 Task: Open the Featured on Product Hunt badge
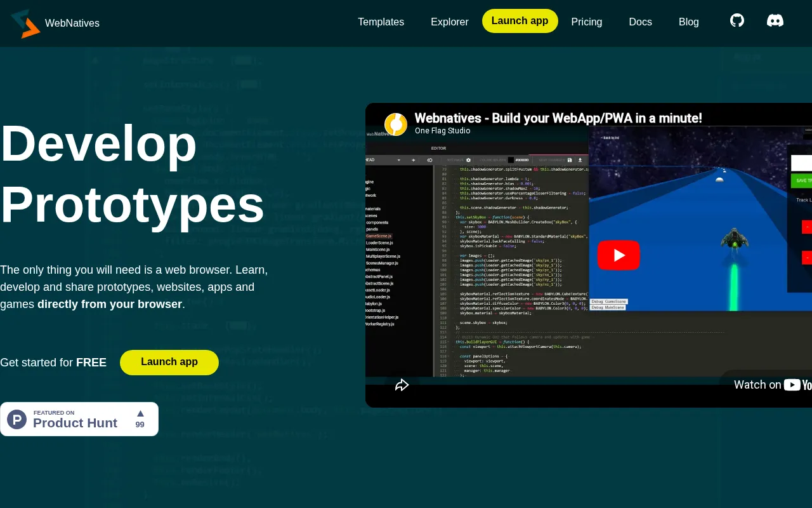click(79, 419)
